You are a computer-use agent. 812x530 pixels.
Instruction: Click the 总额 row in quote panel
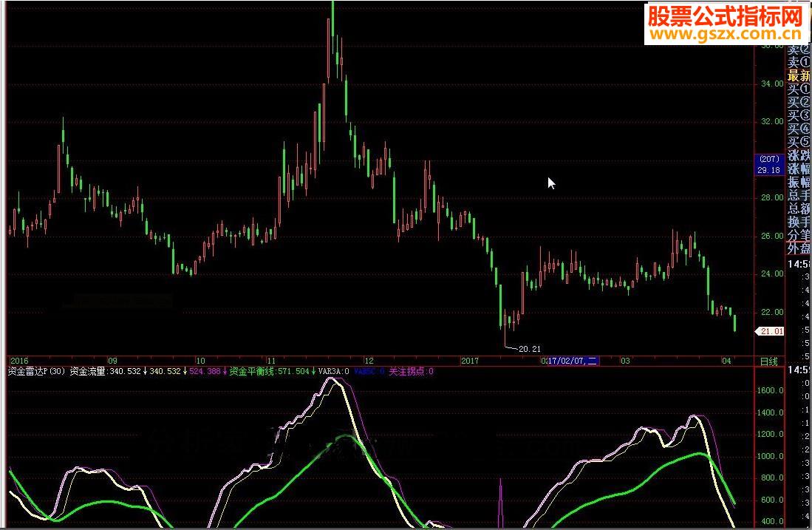799,208
